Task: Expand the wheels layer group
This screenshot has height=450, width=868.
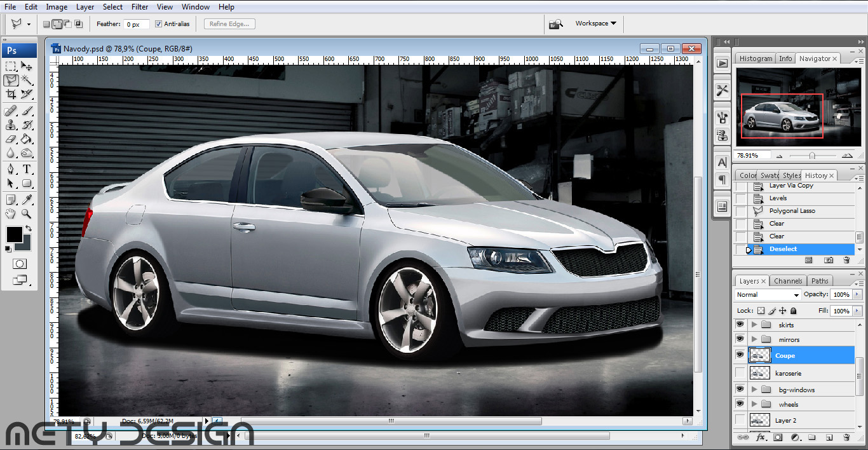Action: pos(754,404)
